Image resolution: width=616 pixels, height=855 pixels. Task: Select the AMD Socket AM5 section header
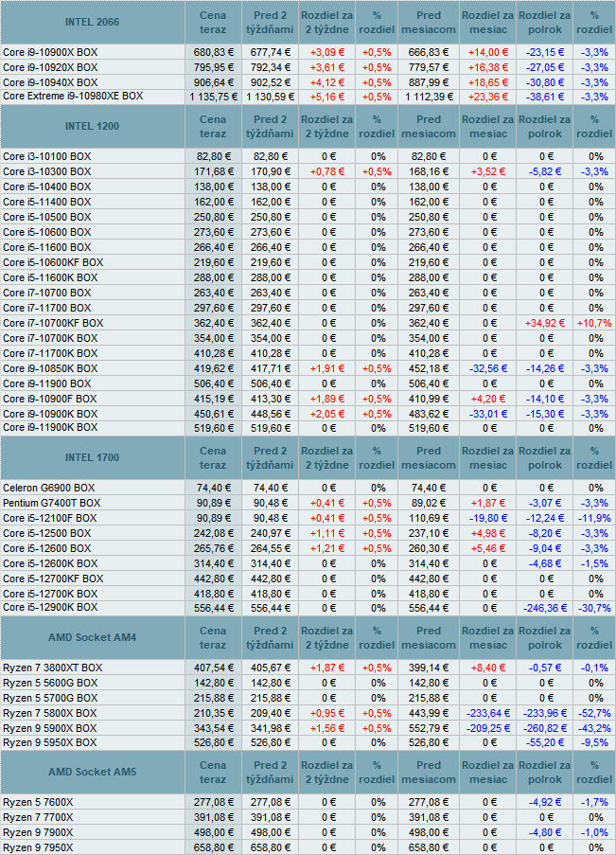(x=93, y=772)
